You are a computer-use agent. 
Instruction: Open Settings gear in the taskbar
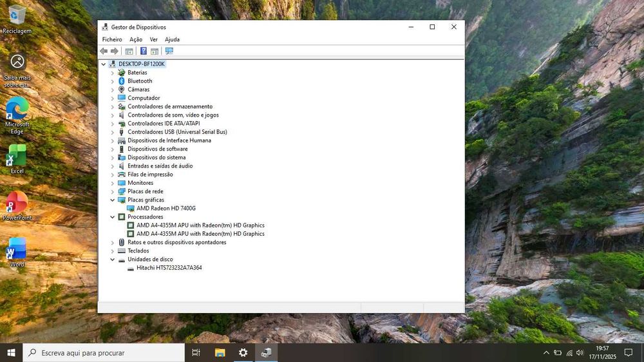pos(243,352)
